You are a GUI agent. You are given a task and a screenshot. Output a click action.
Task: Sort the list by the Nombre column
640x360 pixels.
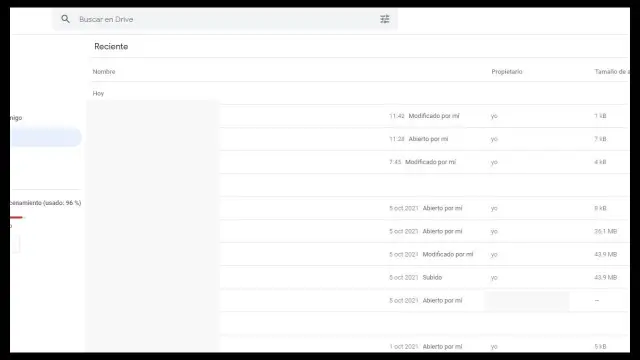pos(104,71)
